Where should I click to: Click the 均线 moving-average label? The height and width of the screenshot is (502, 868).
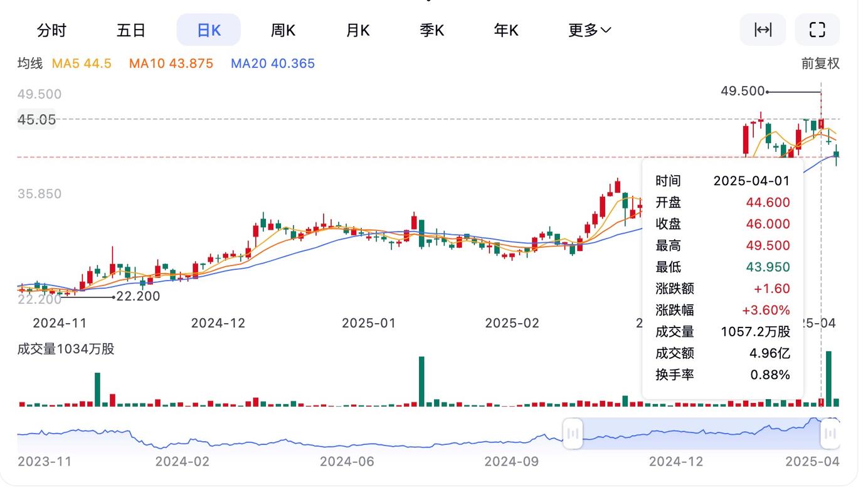point(30,63)
